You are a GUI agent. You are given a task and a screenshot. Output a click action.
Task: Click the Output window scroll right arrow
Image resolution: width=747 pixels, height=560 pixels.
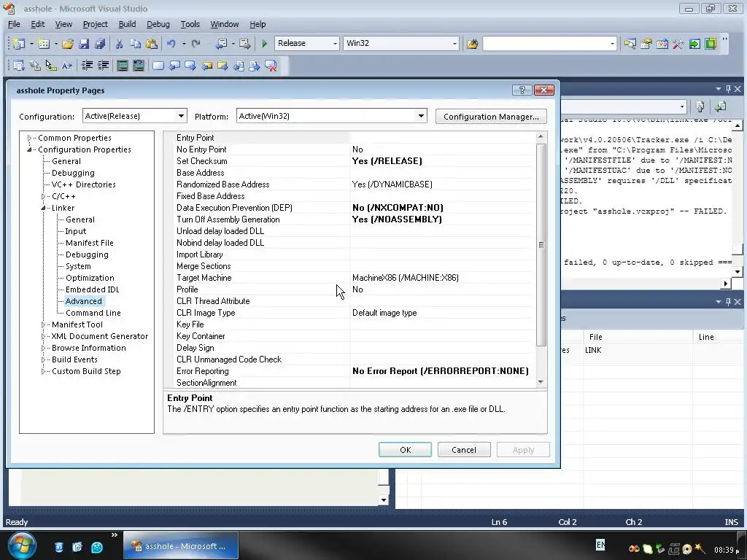pyautogui.click(x=725, y=284)
